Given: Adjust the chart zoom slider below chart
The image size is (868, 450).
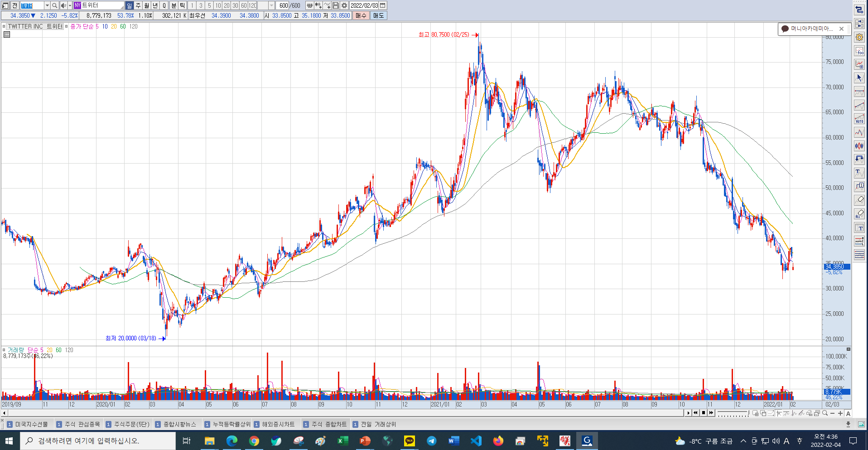Looking at the screenshot, I should [x=733, y=413].
